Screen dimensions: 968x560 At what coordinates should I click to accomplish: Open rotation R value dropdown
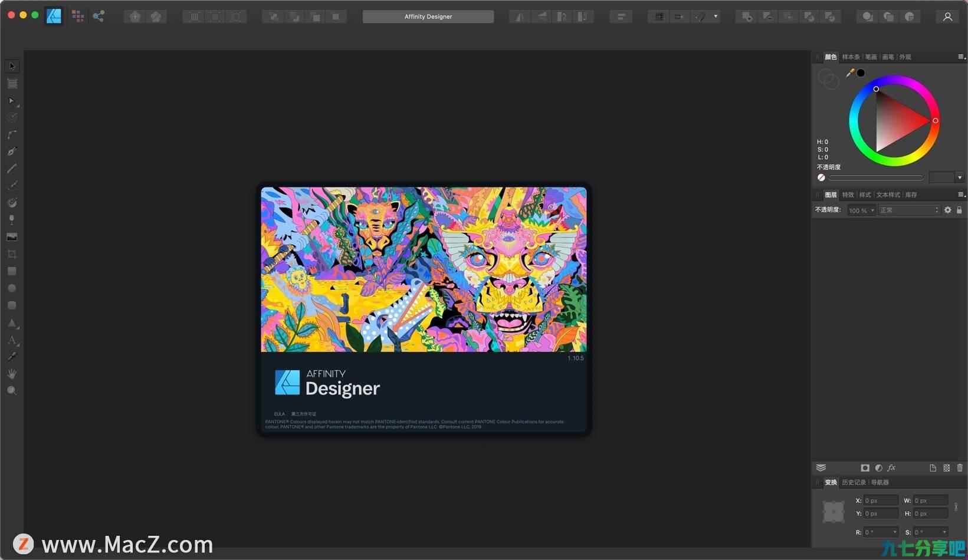click(895, 532)
